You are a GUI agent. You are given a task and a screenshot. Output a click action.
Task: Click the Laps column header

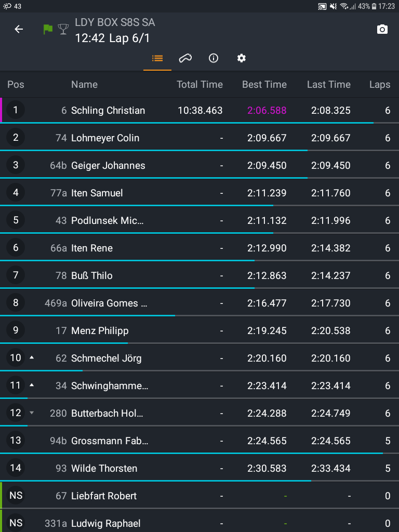[379, 85]
